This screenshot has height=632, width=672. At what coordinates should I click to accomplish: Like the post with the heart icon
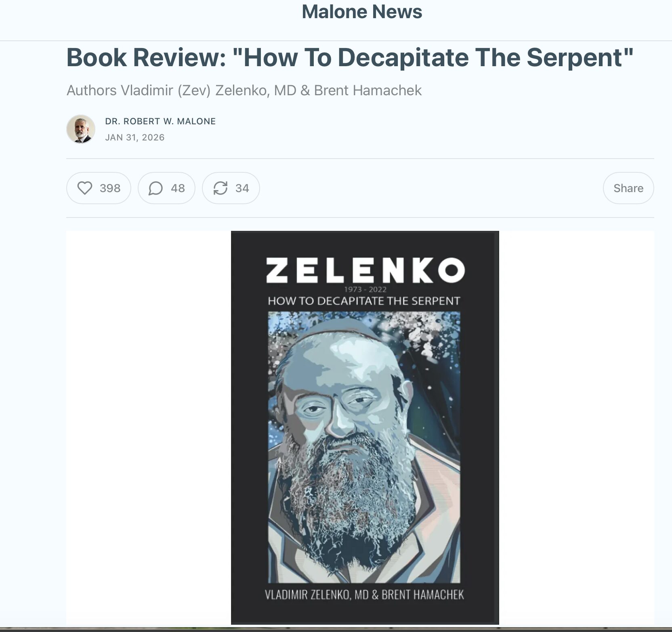(x=85, y=188)
